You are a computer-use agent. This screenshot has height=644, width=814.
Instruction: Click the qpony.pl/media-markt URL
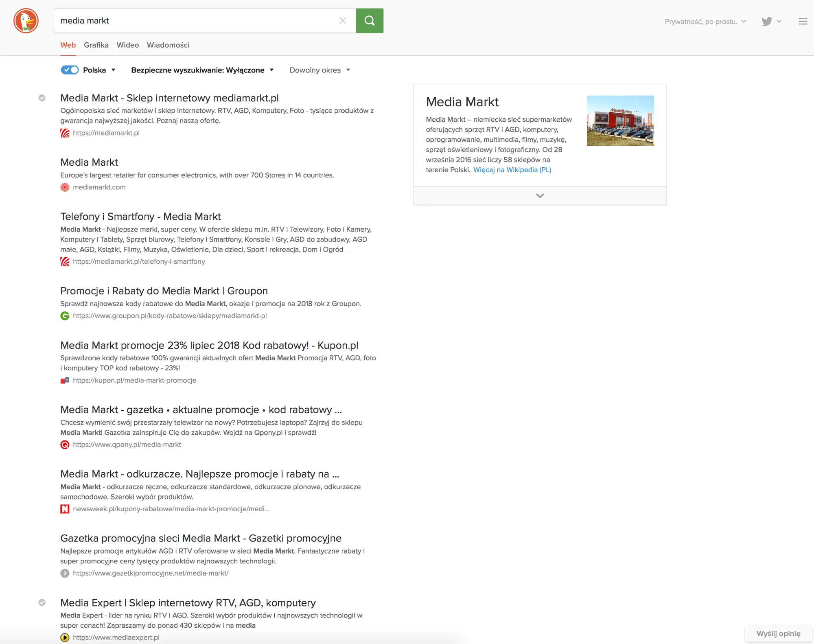point(127,445)
